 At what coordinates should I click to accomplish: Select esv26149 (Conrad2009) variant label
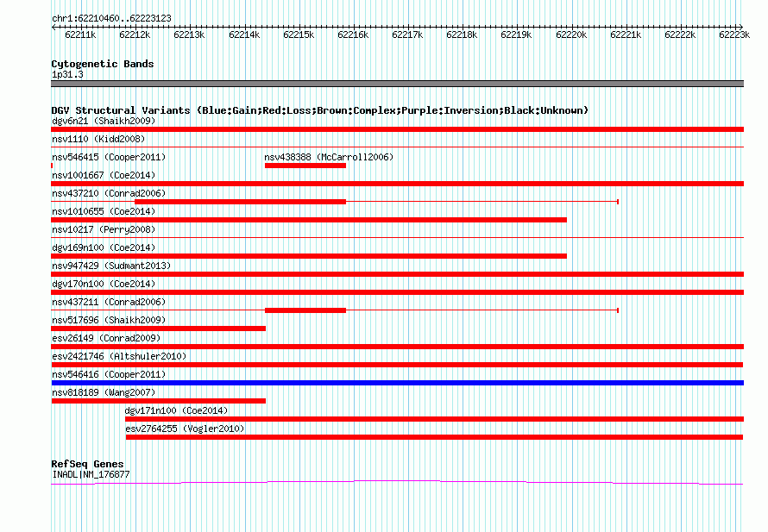(106, 338)
